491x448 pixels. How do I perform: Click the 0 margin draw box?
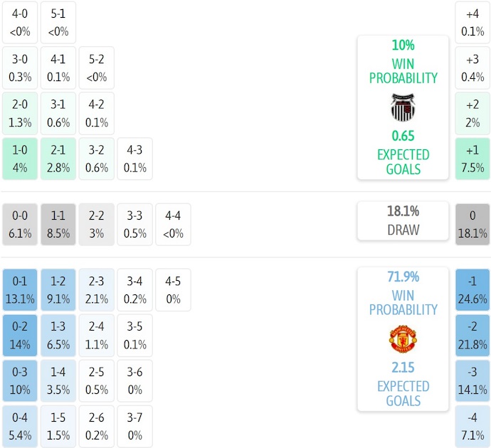pyautogui.click(x=472, y=224)
